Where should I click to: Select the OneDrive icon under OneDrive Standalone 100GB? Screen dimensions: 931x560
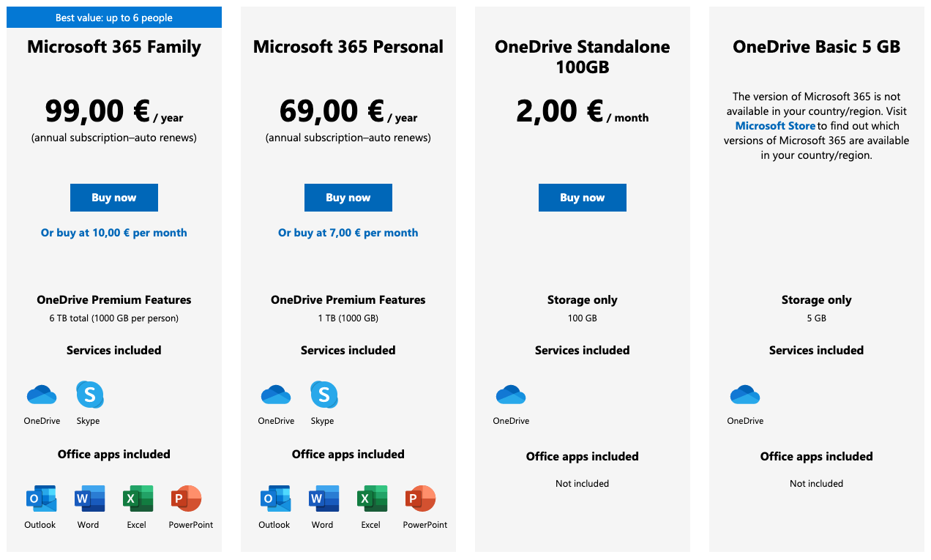pos(511,394)
